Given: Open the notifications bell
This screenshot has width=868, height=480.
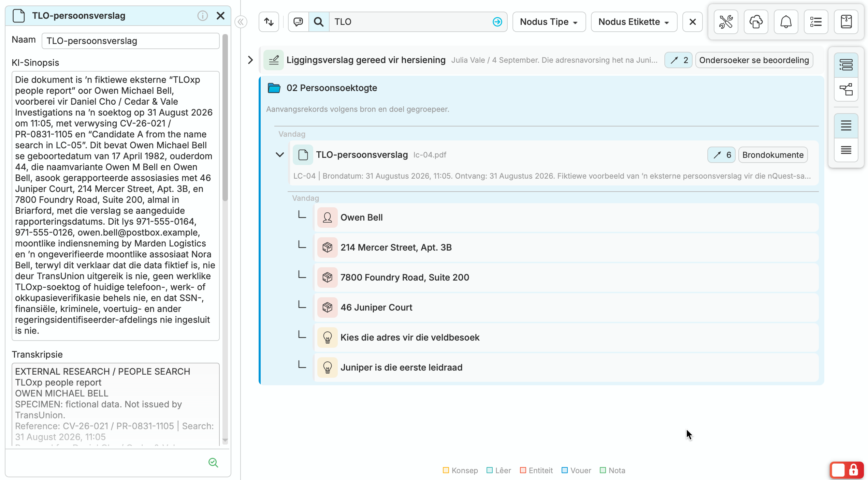Looking at the screenshot, I should click(x=786, y=22).
